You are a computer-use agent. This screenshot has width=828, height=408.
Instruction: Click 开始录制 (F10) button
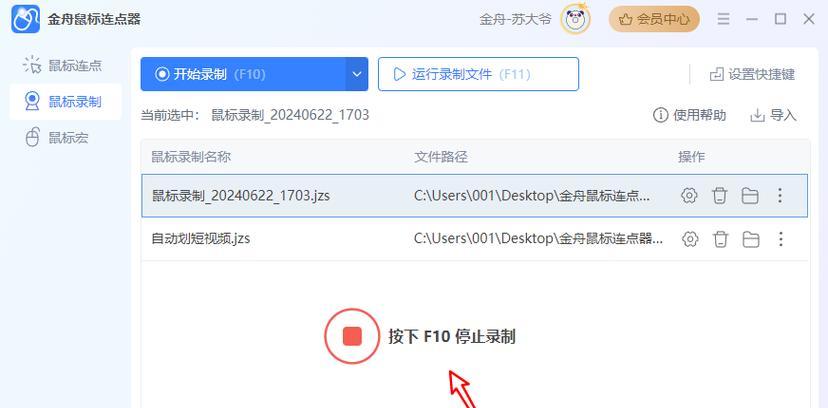[x=243, y=74]
